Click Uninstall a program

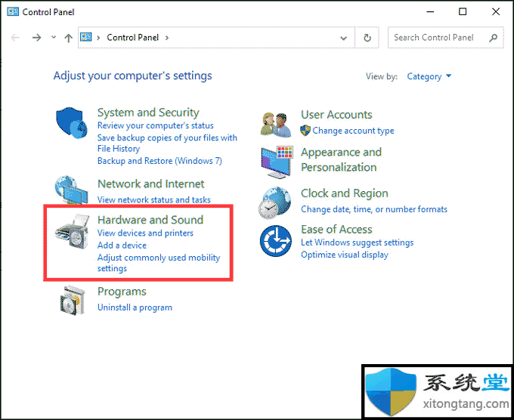pyautogui.click(x=135, y=307)
